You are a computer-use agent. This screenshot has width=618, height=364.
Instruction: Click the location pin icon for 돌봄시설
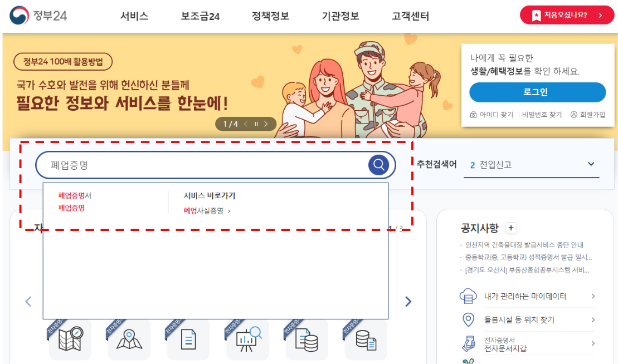[x=468, y=319]
